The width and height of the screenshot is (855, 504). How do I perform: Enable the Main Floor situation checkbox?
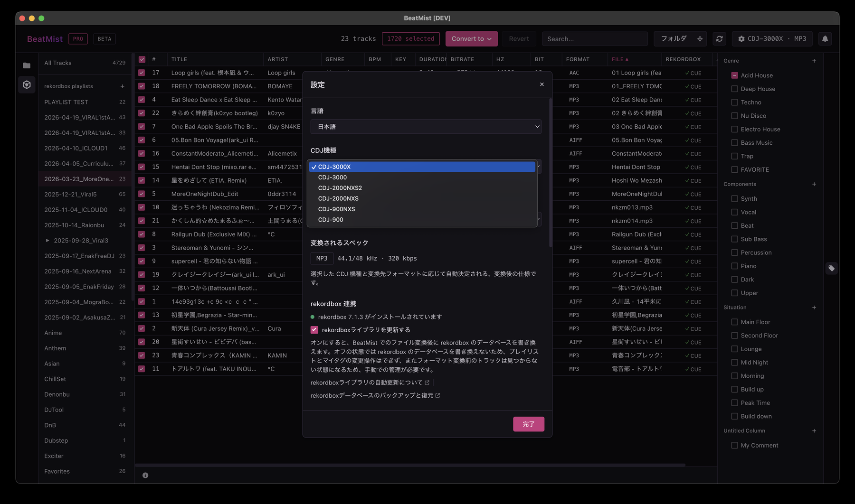point(734,322)
